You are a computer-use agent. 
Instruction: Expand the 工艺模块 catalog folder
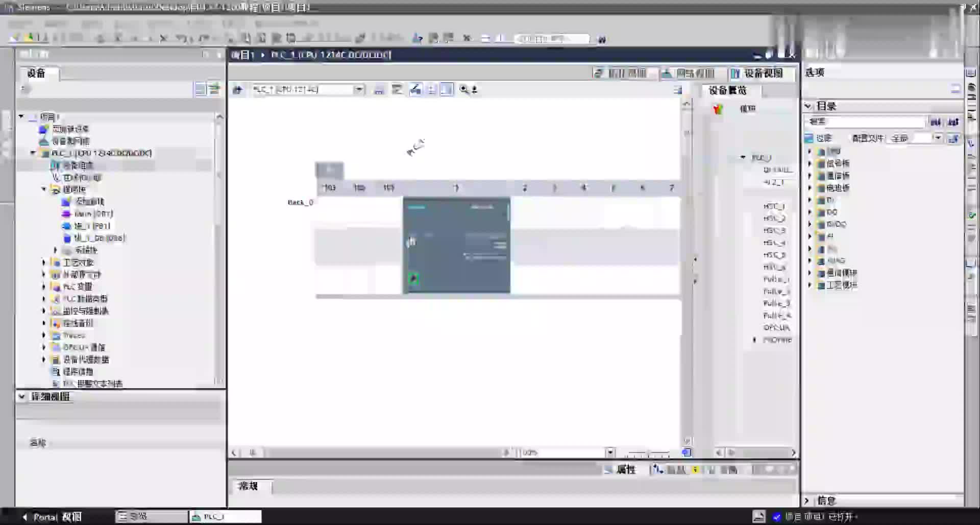point(810,285)
